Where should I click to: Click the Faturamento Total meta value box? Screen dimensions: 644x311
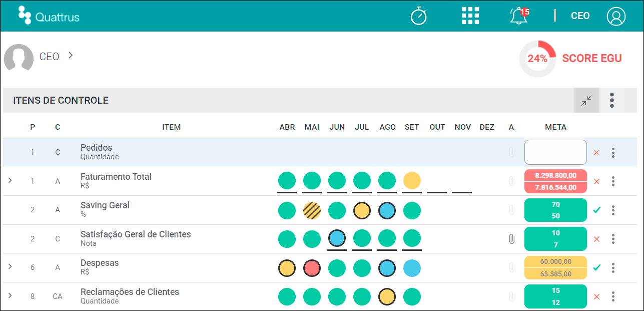click(555, 181)
